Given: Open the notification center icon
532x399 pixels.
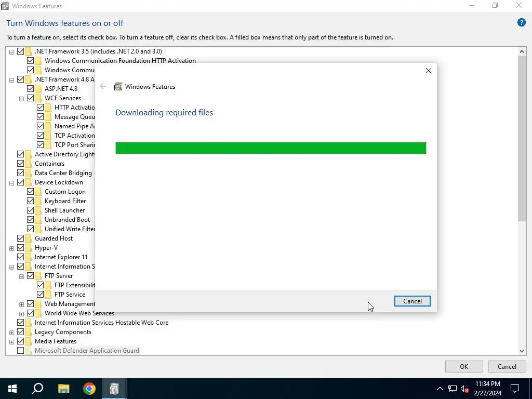Looking at the screenshot, I should 515,389.
